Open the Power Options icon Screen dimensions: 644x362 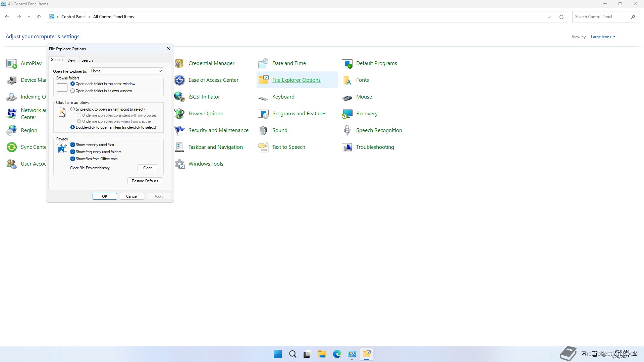179,114
